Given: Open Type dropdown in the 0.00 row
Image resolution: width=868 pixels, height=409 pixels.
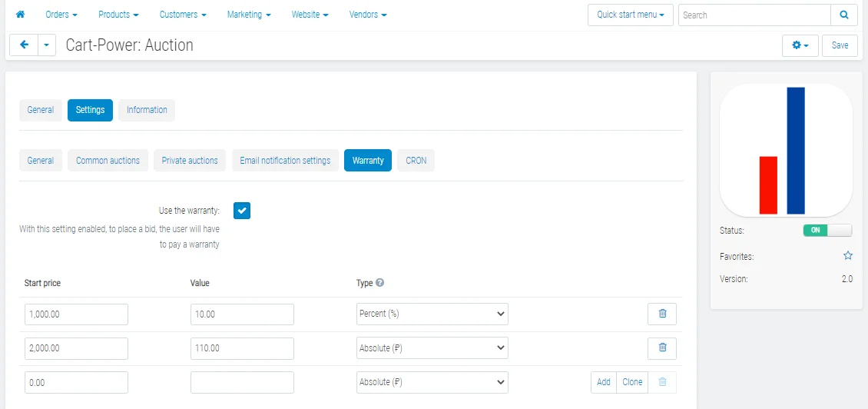Looking at the screenshot, I should [x=432, y=382].
